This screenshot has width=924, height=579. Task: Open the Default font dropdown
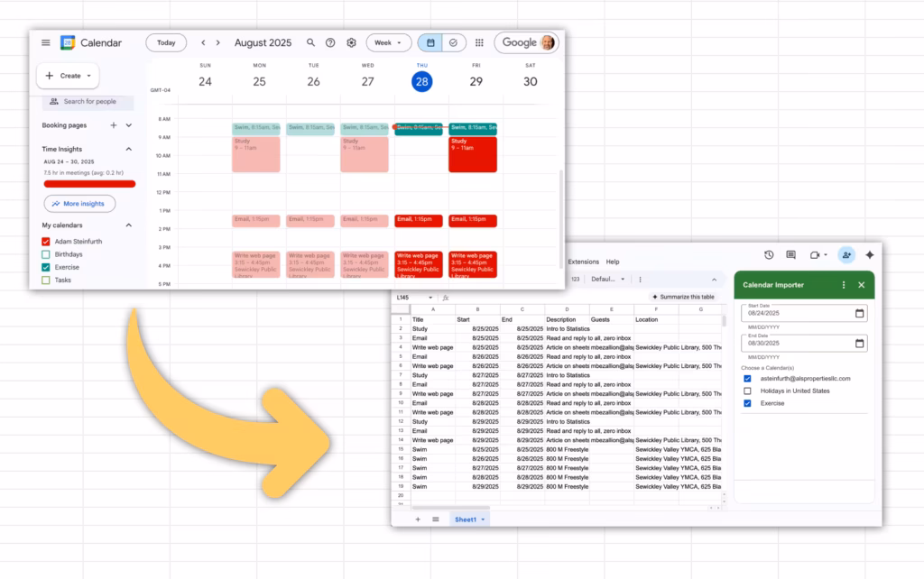(x=607, y=280)
